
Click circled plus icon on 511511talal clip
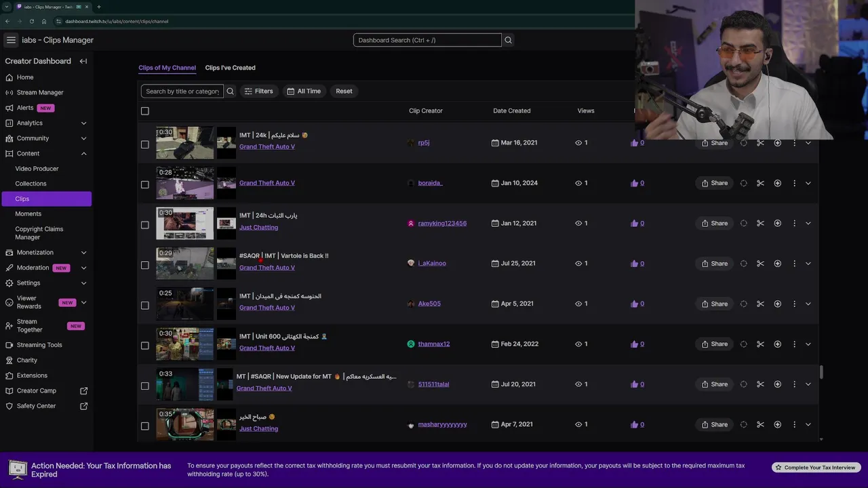[777, 384]
